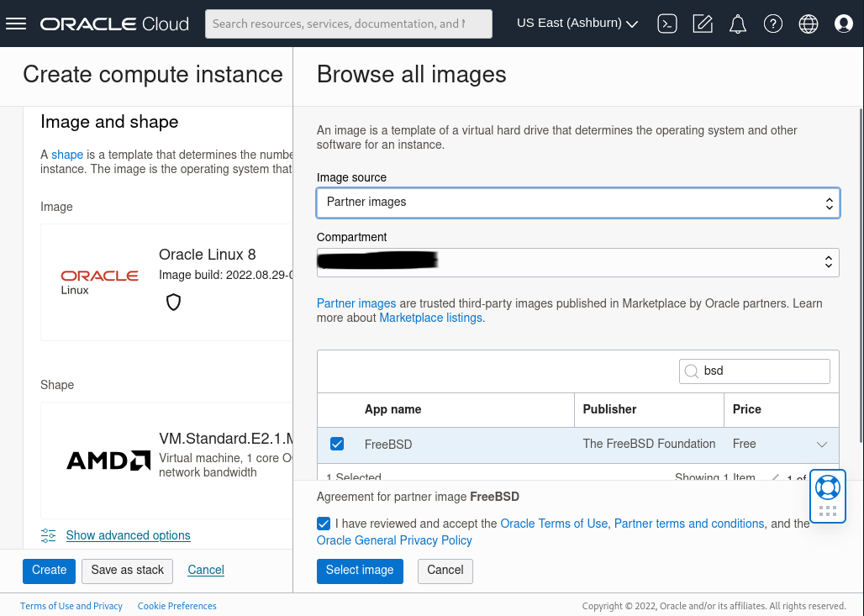Click the image search field containing bsd

(x=755, y=371)
